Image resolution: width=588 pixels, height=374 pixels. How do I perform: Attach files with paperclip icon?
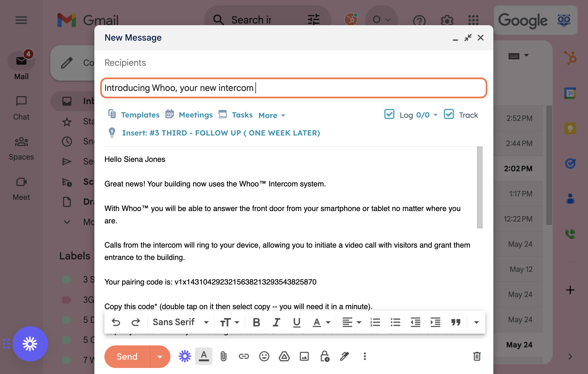(x=224, y=357)
